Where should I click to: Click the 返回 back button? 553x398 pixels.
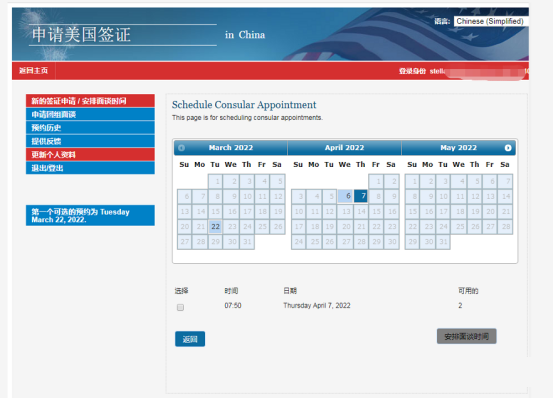[190, 339]
